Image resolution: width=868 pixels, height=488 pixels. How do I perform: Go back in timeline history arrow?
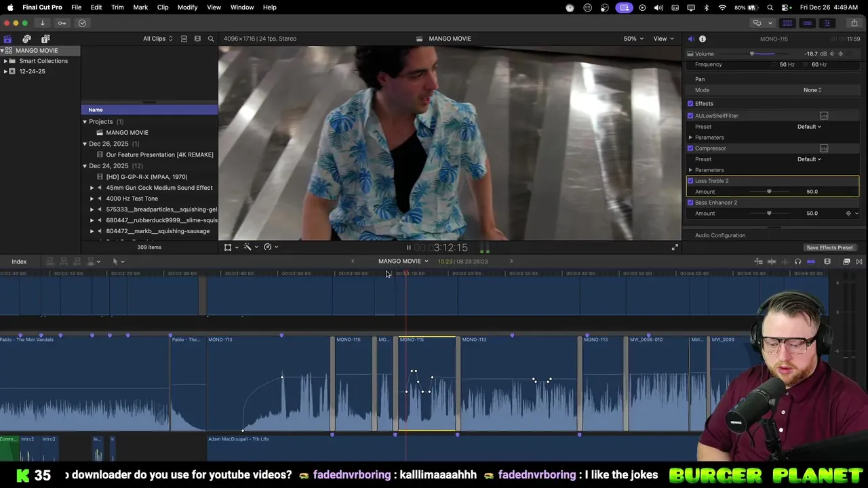[353, 261]
